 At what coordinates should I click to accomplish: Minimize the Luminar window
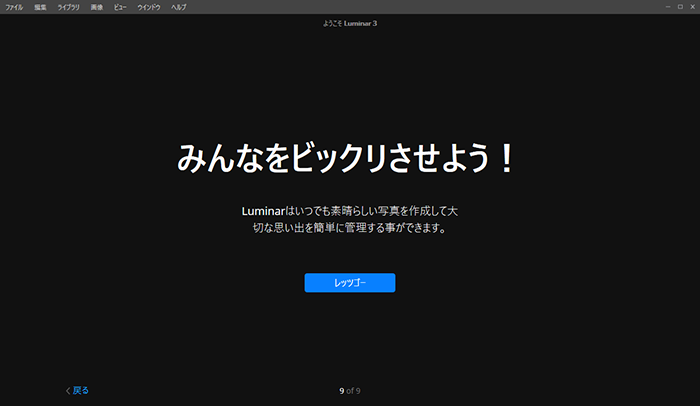click(668, 7)
